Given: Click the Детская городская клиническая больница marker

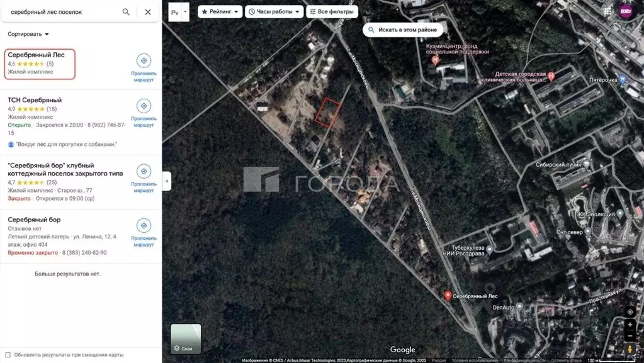Looking at the screenshot, I should pyautogui.click(x=551, y=75).
